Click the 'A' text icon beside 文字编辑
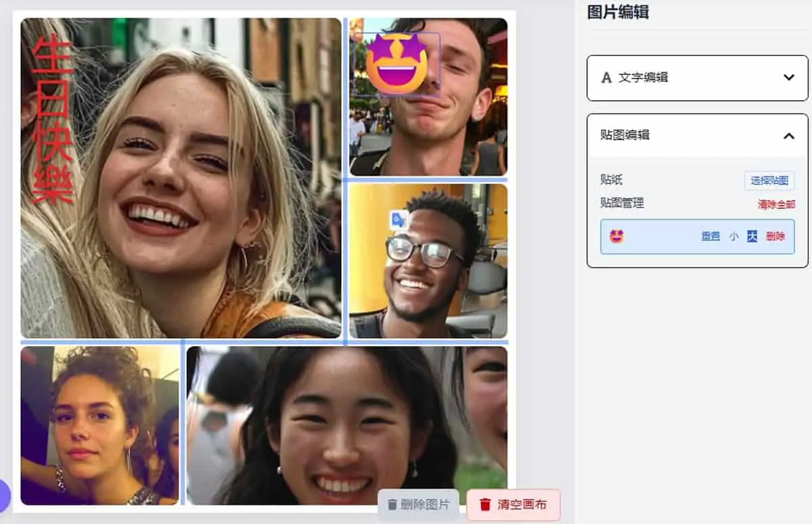812x524 pixels. pos(606,78)
